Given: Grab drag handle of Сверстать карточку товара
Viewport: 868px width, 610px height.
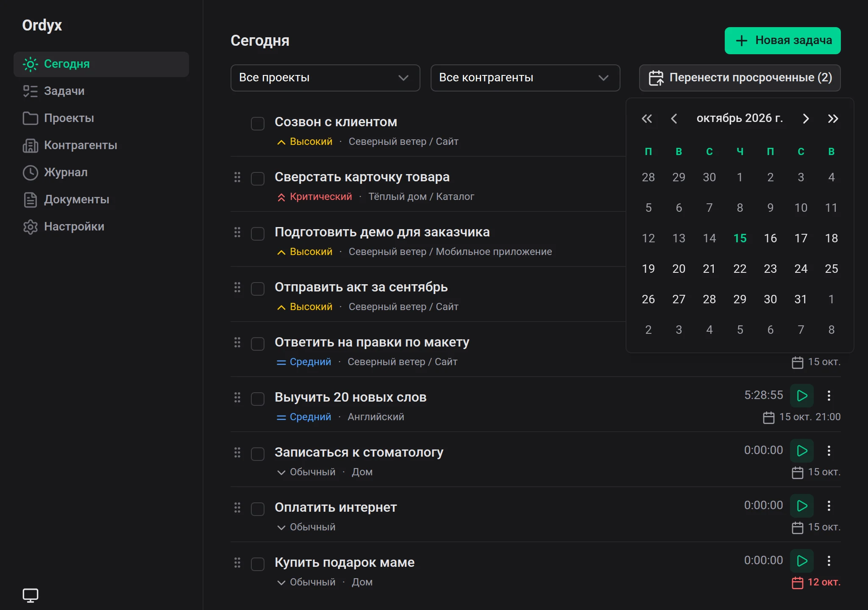Looking at the screenshot, I should [237, 177].
